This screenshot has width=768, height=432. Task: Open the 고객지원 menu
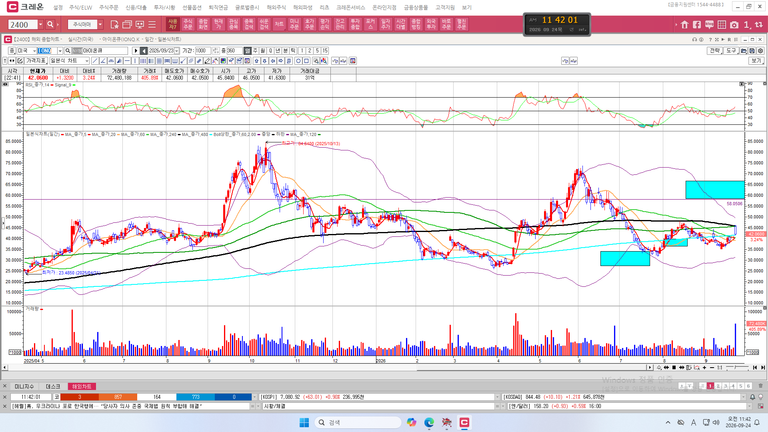pyautogui.click(x=445, y=7)
